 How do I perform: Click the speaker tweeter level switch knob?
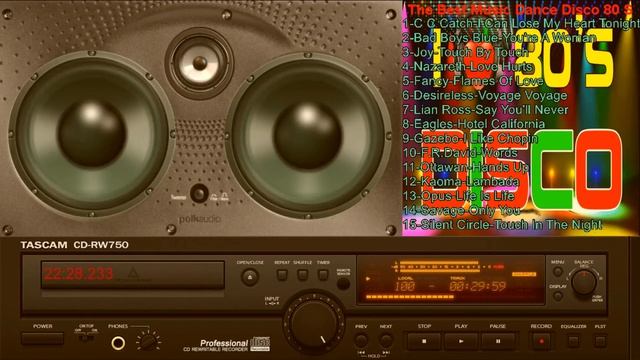(199, 194)
